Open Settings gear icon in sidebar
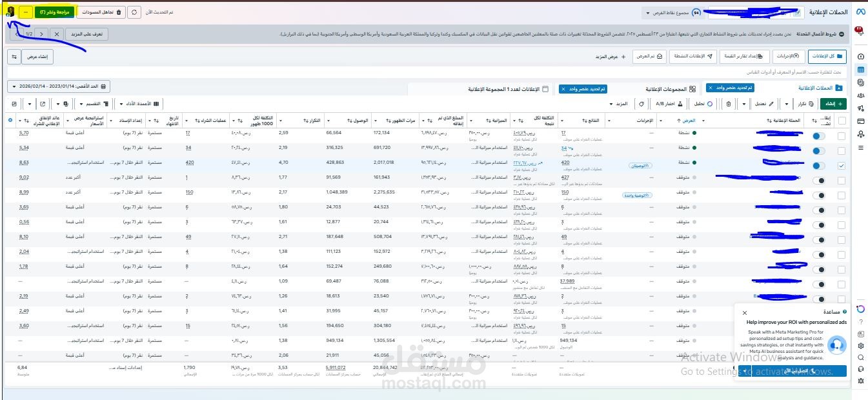868x400 pixels. [x=860, y=345]
